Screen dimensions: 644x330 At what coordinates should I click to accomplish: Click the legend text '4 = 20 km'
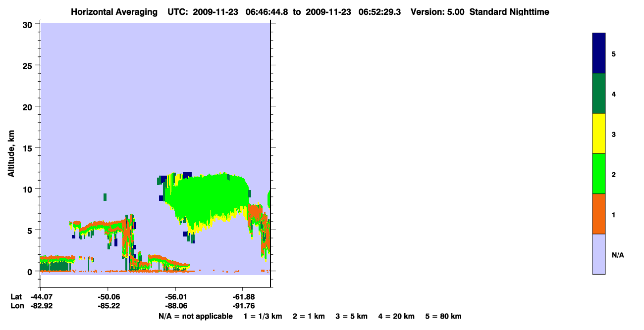[396, 317]
